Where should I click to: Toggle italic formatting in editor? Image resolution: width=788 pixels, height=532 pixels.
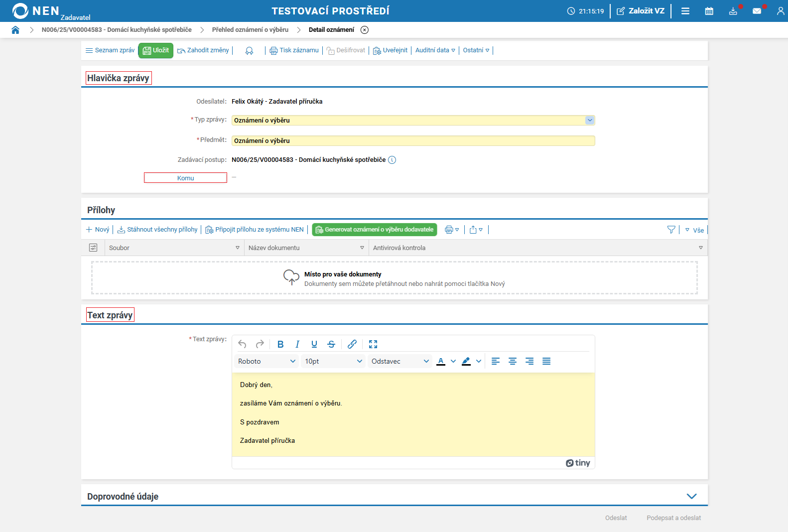pyautogui.click(x=297, y=344)
